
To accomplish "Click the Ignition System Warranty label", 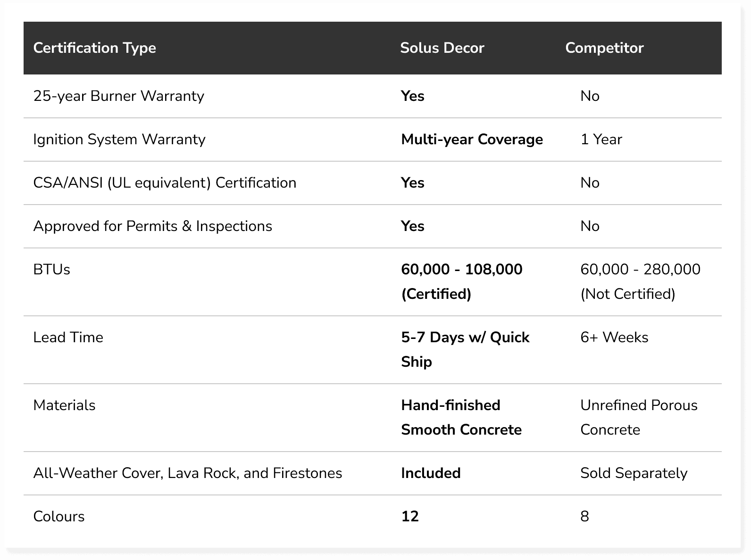I will (x=119, y=140).
